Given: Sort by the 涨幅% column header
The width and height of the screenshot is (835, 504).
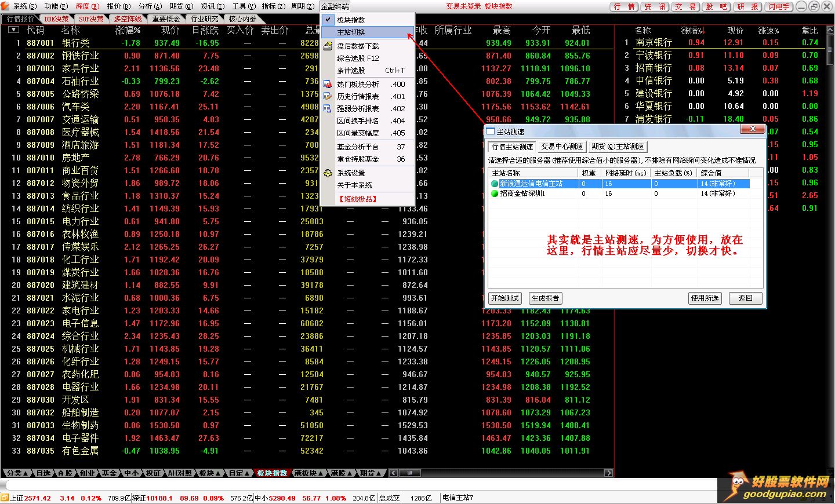Looking at the screenshot, I should click(x=128, y=30).
